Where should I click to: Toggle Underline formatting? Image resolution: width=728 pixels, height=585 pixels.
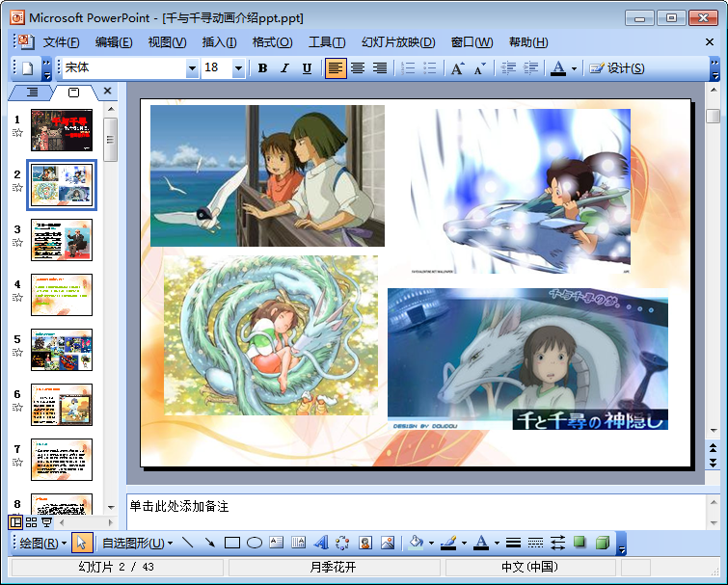tap(307, 68)
